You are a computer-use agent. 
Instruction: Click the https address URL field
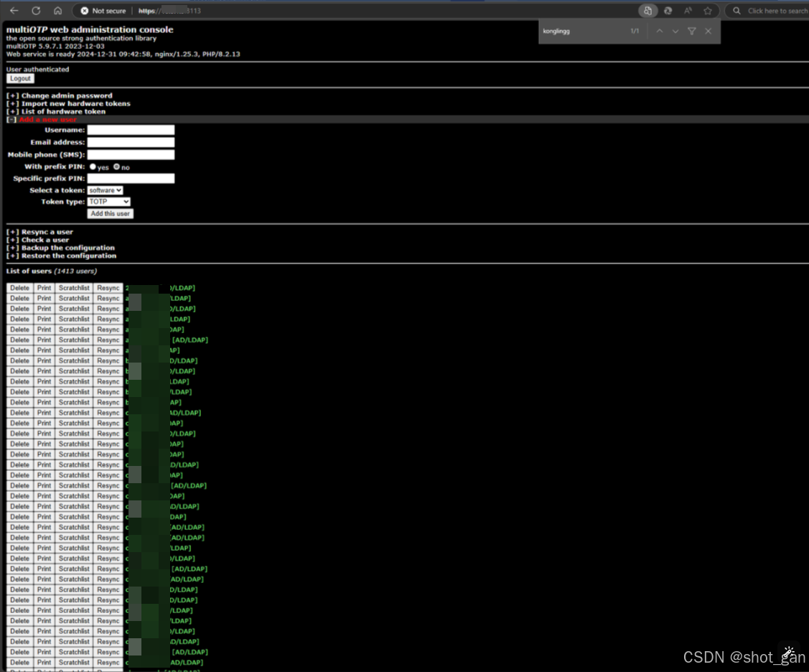169,10
